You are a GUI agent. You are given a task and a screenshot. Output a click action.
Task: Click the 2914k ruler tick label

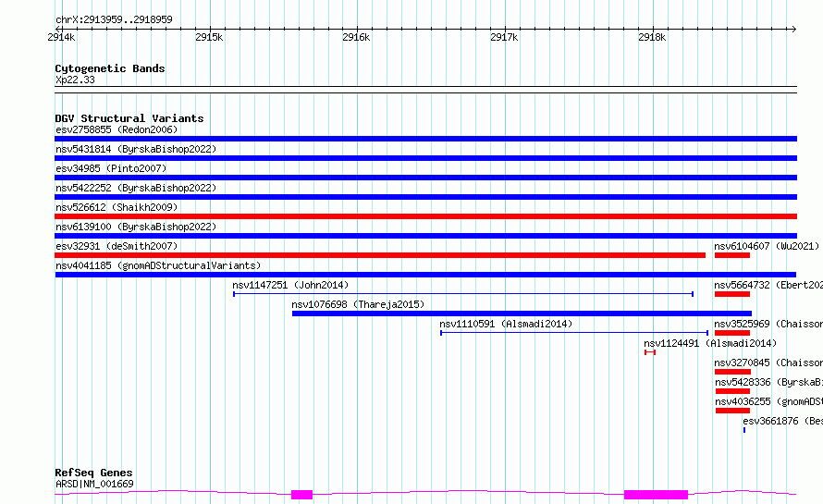coord(61,37)
